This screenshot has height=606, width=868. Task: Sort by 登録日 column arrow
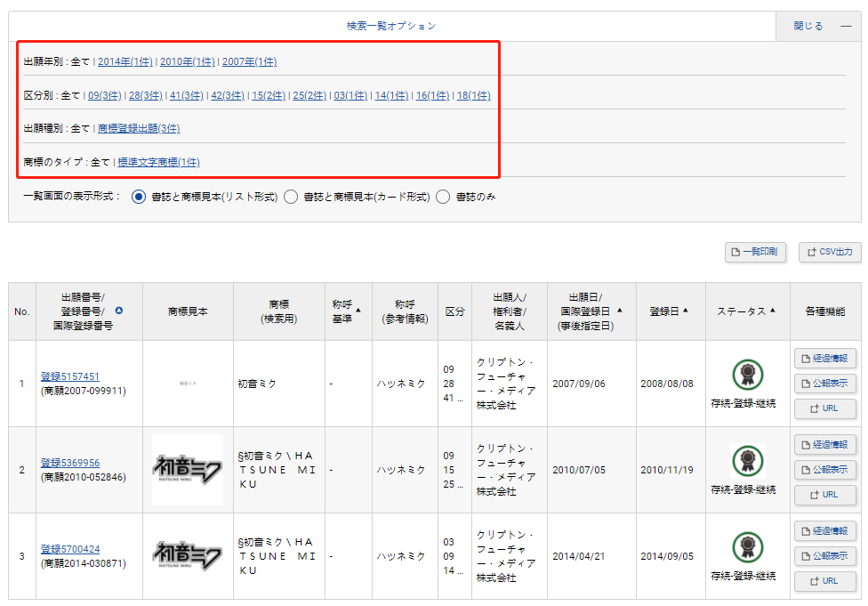click(687, 311)
